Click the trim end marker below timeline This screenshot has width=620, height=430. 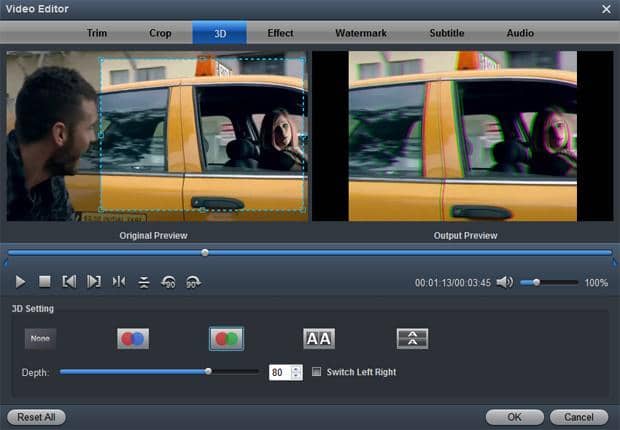614,263
